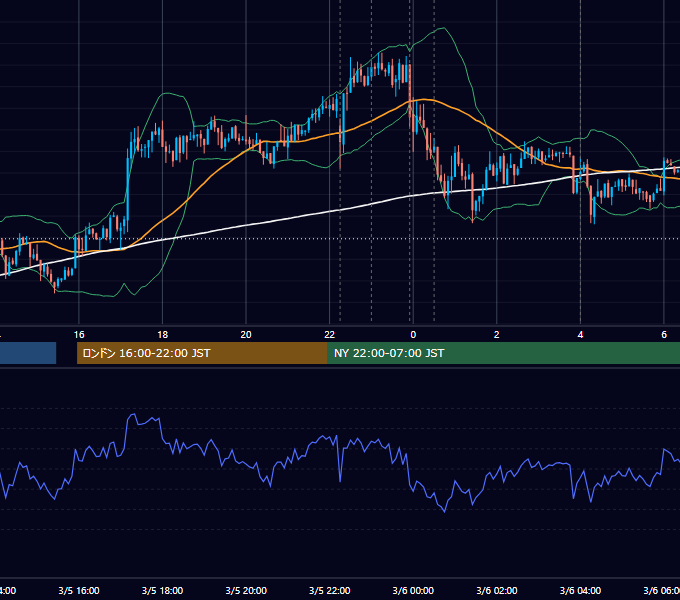
Task: Click the 3/5 16:00 date label
Action: pyautogui.click(x=79, y=591)
